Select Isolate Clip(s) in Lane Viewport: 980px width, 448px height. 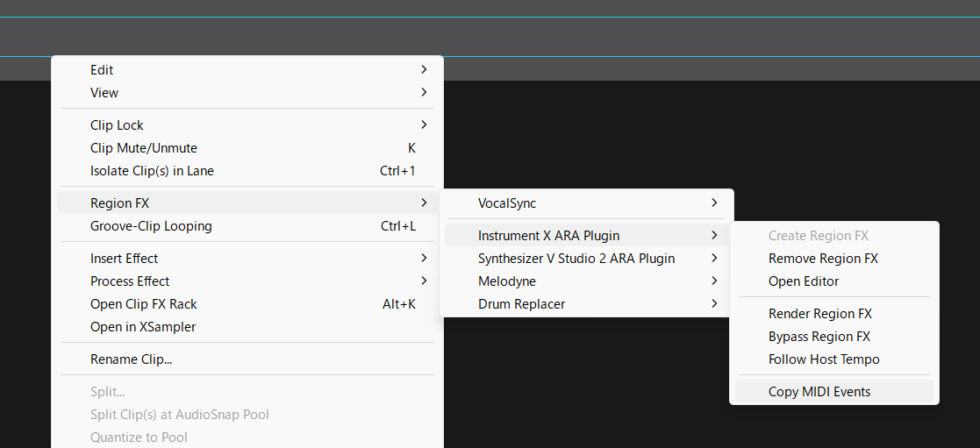pos(247,171)
